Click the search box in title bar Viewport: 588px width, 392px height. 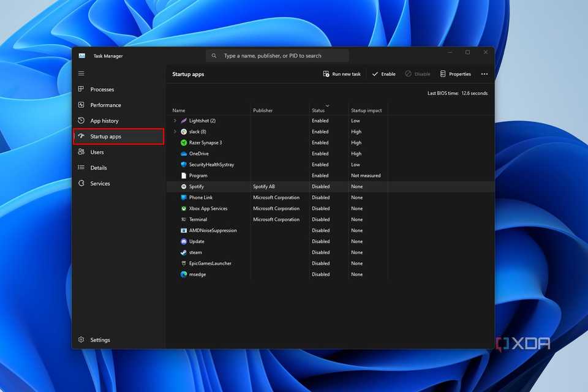[x=277, y=56]
